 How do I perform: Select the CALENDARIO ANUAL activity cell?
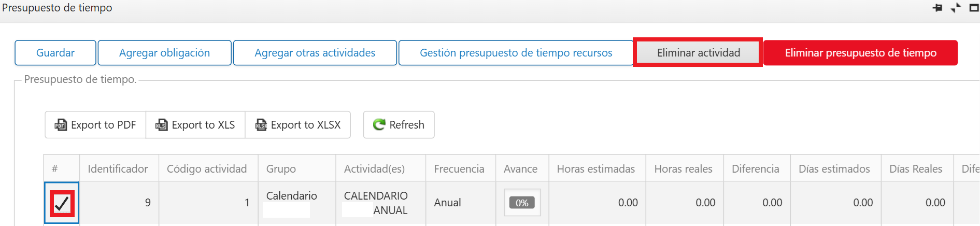click(380, 203)
